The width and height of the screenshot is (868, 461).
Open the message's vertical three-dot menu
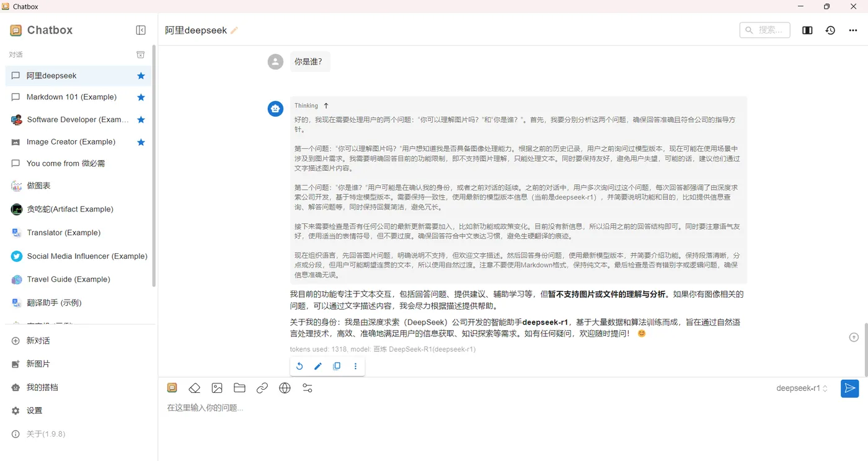tap(355, 367)
